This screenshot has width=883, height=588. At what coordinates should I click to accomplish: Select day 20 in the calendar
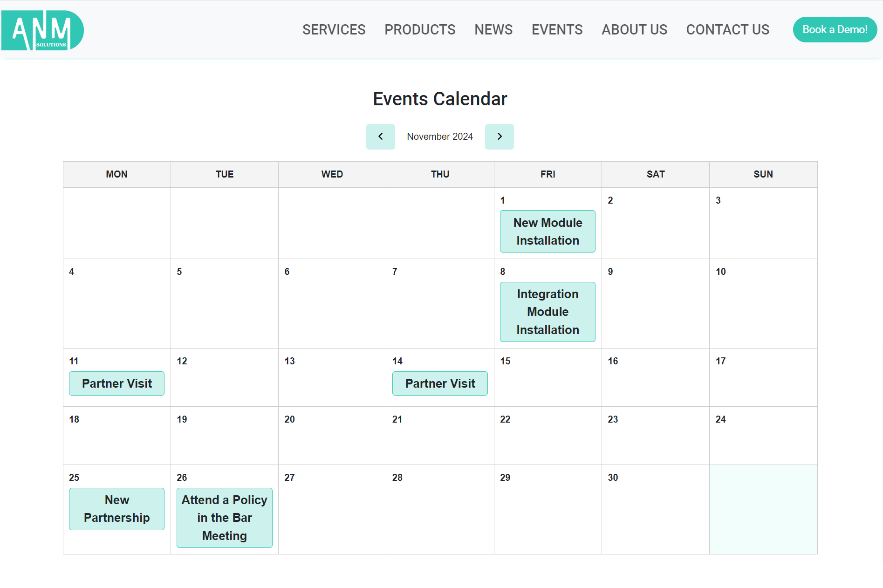coord(332,436)
